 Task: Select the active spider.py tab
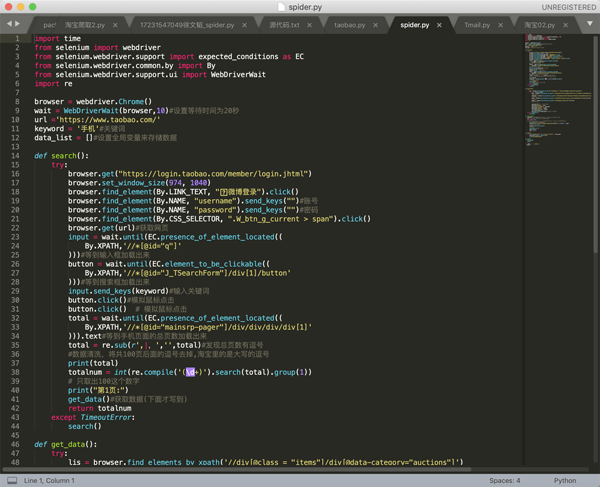click(414, 25)
